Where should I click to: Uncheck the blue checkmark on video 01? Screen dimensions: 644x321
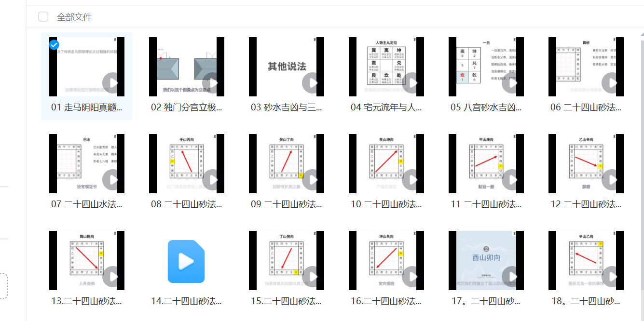point(55,45)
